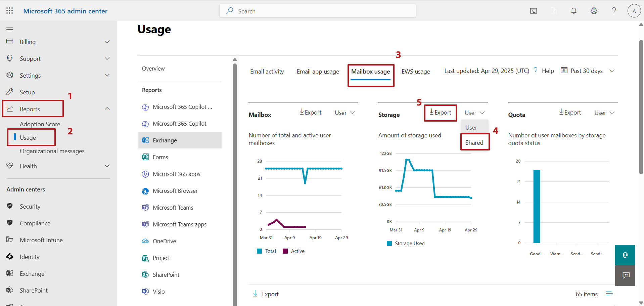Click the column options icon beside 65 items
This screenshot has width=644, height=306.
pos(609,294)
